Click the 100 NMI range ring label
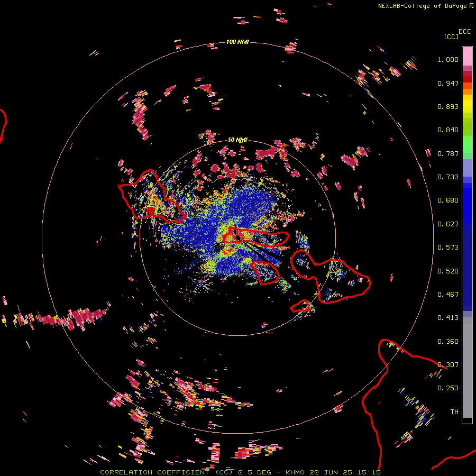476x476 pixels. (237, 42)
